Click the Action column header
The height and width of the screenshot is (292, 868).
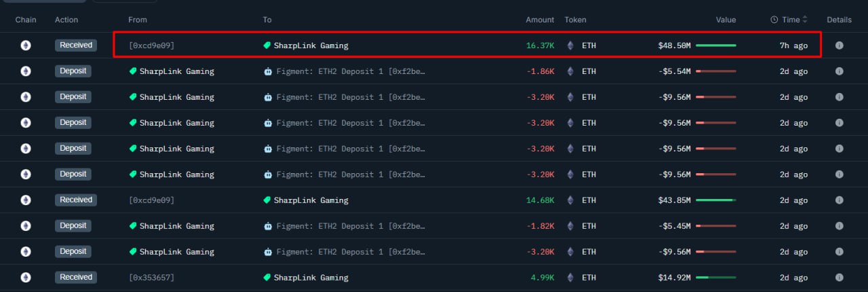click(66, 20)
